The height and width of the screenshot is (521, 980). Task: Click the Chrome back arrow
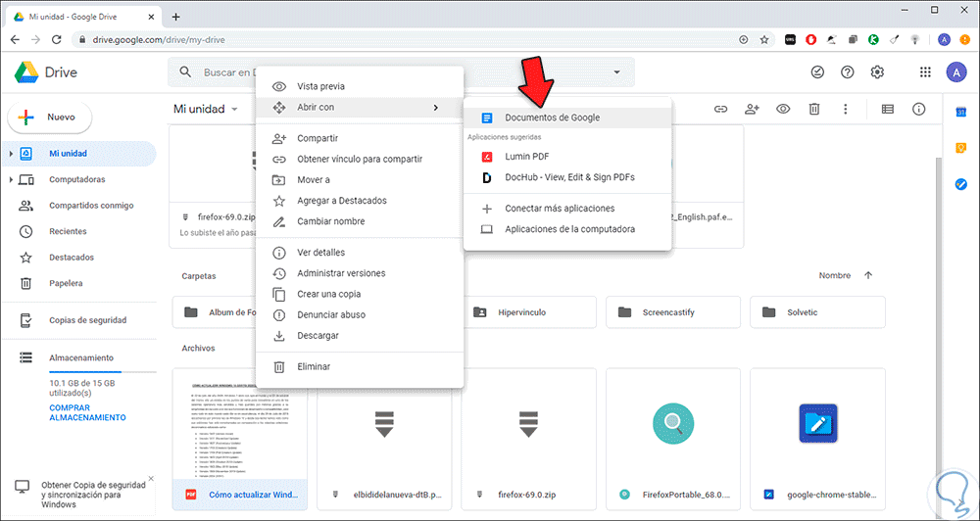click(15, 39)
